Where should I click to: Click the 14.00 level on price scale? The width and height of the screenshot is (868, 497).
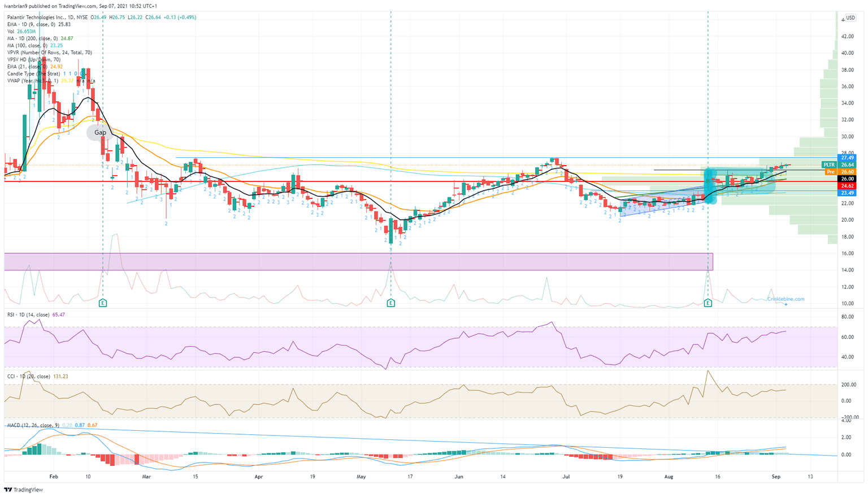[847, 270]
